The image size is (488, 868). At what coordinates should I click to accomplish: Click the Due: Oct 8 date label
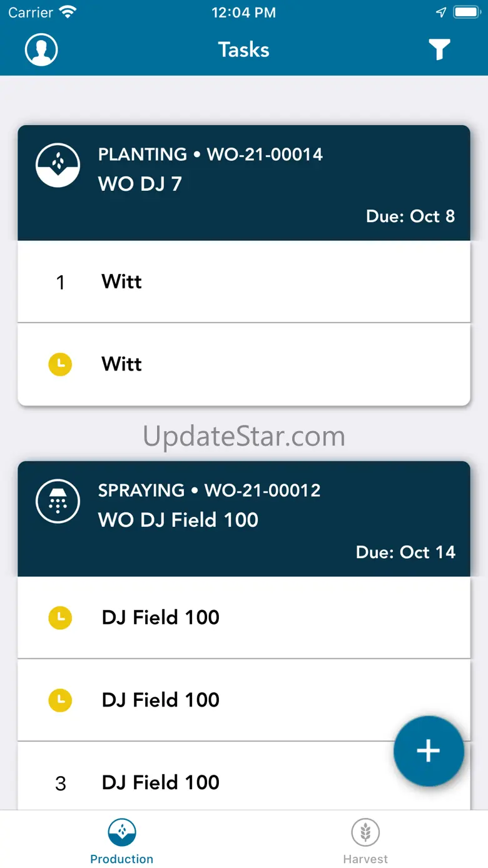[x=410, y=217]
